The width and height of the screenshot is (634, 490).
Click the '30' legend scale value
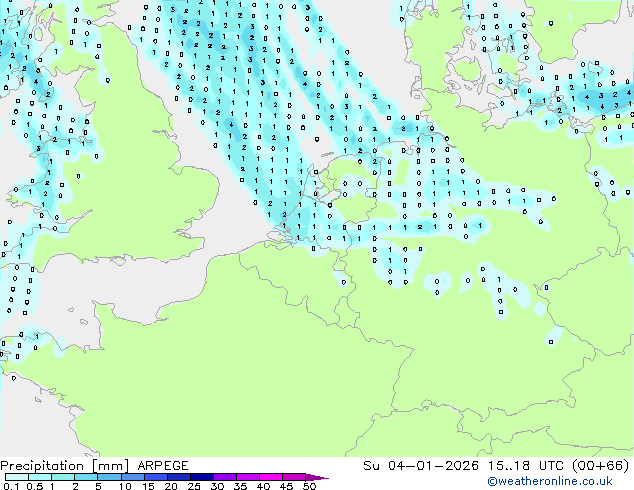coord(217,486)
